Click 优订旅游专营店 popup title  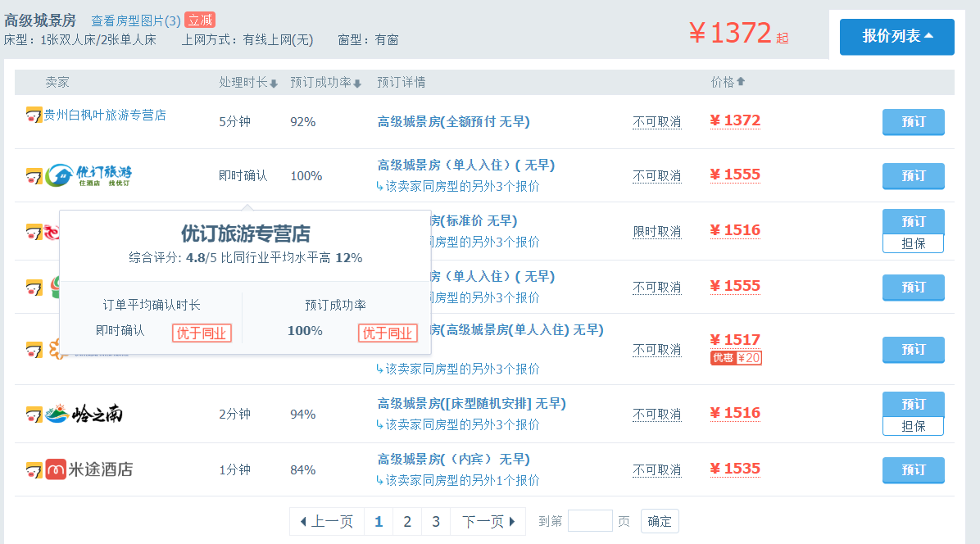click(246, 234)
